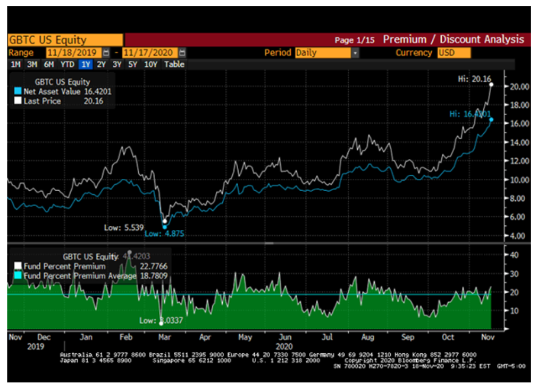The image size is (538, 392).
Task: Click the GBTC US Equity ticker field
Action: pos(65,40)
